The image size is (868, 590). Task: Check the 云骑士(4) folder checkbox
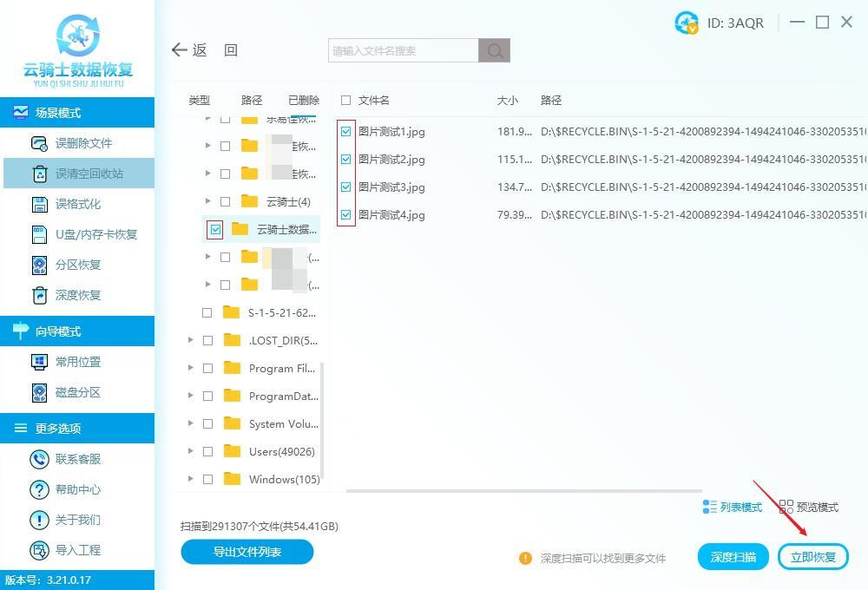click(x=226, y=201)
